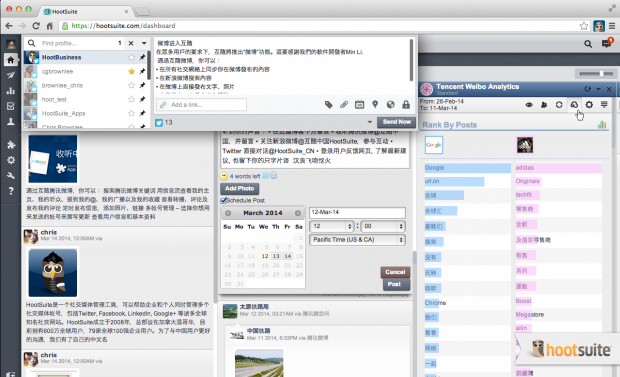Image resolution: width=620 pixels, height=377 pixels.
Task: Click the Add Photo button
Action: click(240, 189)
